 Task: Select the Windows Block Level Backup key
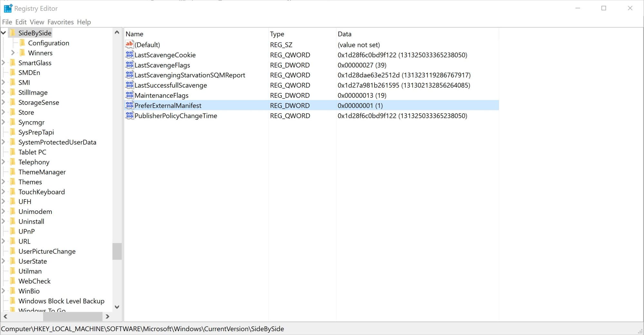point(61,301)
